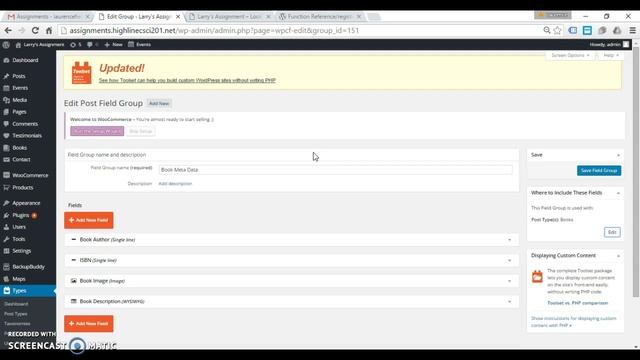
Task: Click the Contact envelope icon
Action: click(6, 160)
